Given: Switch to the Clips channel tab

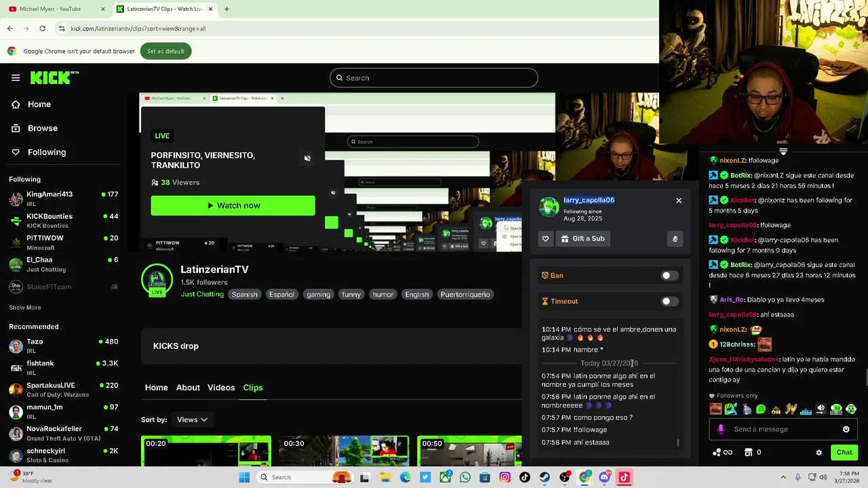Looking at the screenshot, I should [x=253, y=388].
